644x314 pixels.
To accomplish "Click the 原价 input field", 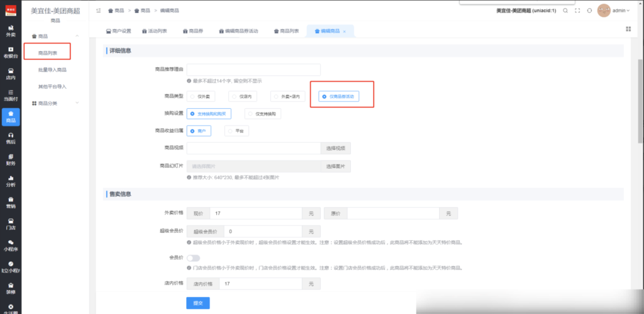I will click(393, 214).
